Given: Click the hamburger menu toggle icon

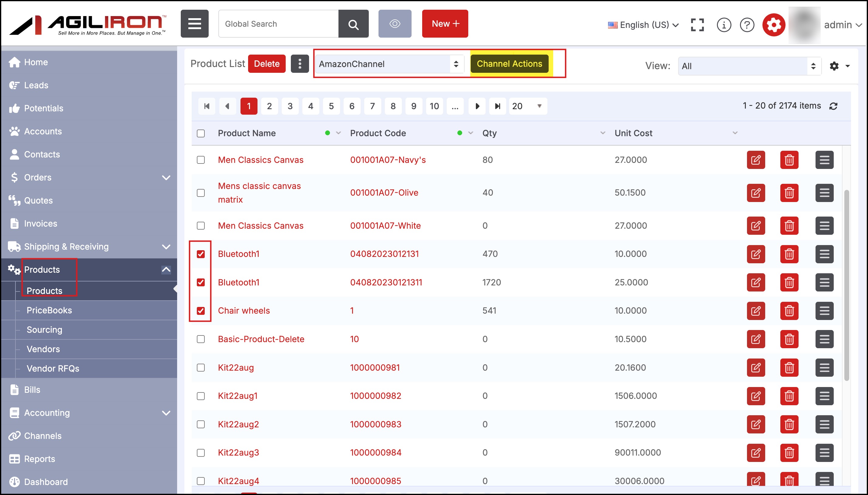Looking at the screenshot, I should pos(194,24).
